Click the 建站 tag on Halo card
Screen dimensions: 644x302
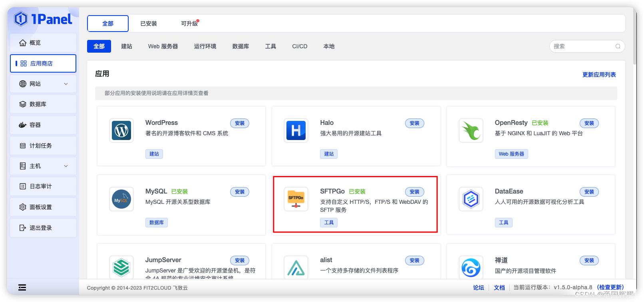(329, 154)
